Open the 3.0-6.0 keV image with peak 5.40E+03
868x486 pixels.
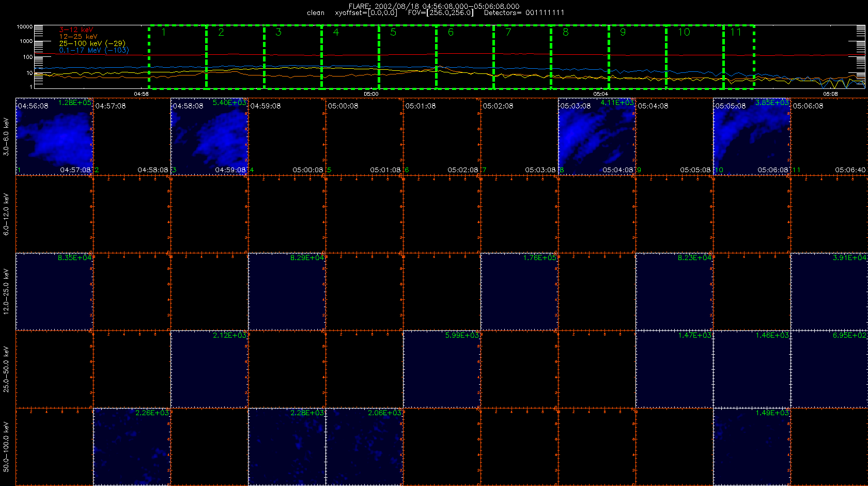[209, 136]
